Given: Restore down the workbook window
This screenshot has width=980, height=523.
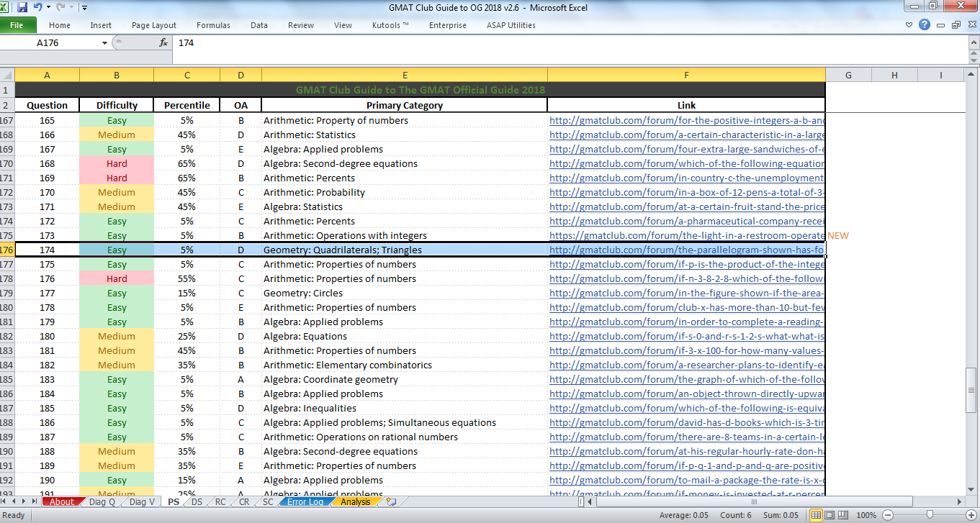Looking at the screenshot, I should tap(956, 25).
